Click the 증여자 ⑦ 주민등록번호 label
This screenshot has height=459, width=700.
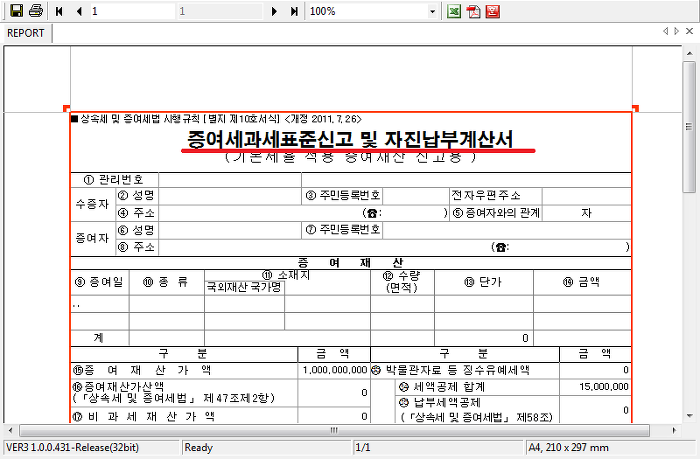[343, 230]
